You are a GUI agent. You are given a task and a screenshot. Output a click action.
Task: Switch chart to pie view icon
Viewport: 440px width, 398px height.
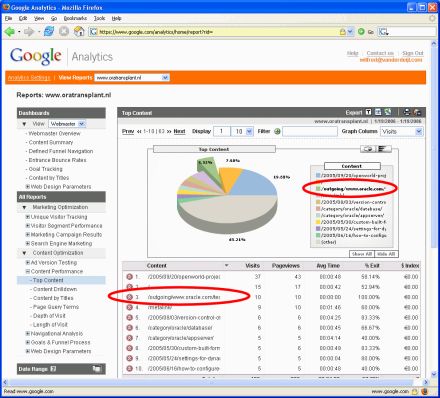point(368,149)
